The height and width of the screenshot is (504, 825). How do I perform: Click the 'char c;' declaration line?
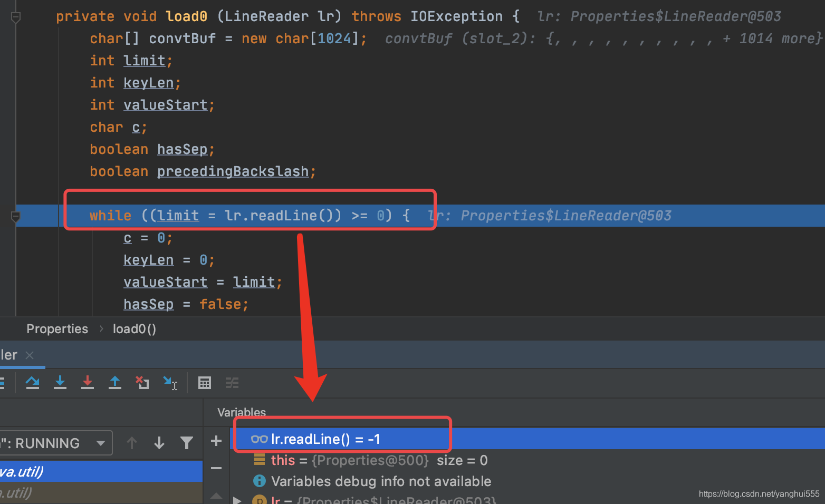click(118, 127)
